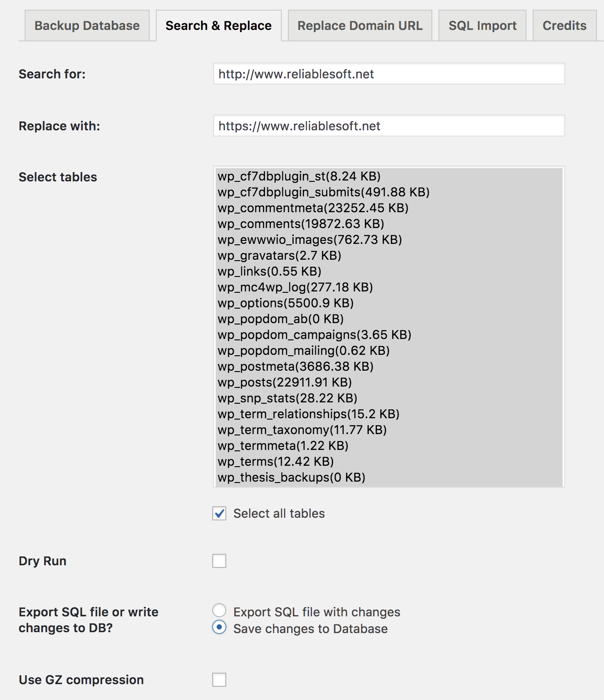Enable the Dry Run option
The height and width of the screenshot is (700, 604).
[219, 561]
